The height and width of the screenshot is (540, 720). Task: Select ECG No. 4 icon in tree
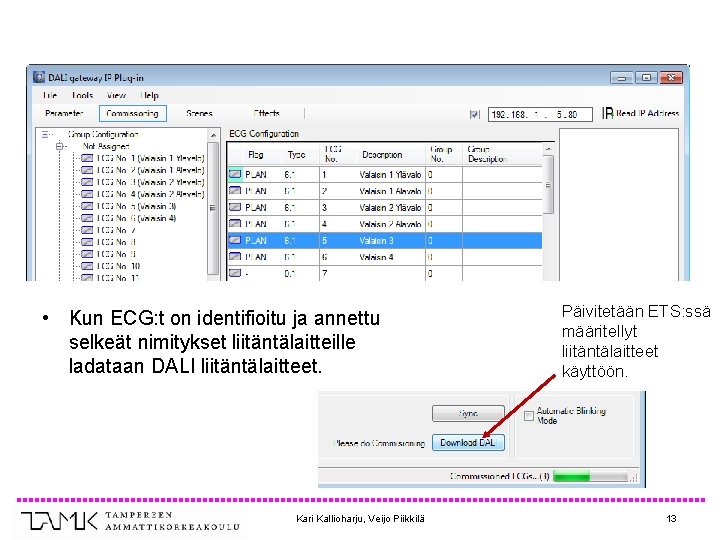point(87,194)
